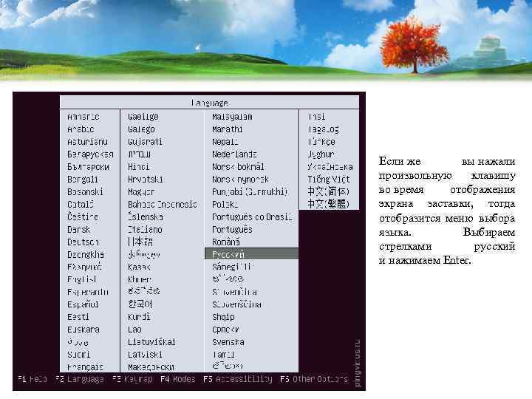Image resolution: width=532 pixels, height=399 pixels.
Task: Select Íslenska language
Action: (x=146, y=216)
